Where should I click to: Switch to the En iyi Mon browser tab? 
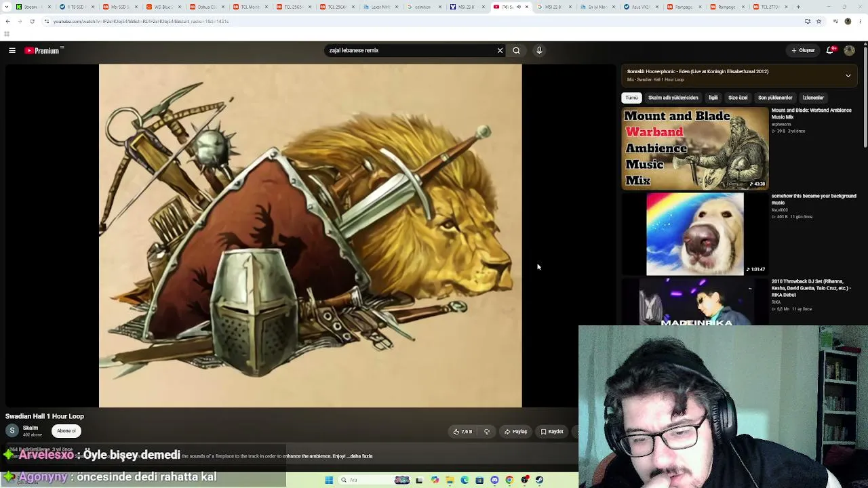click(597, 7)
